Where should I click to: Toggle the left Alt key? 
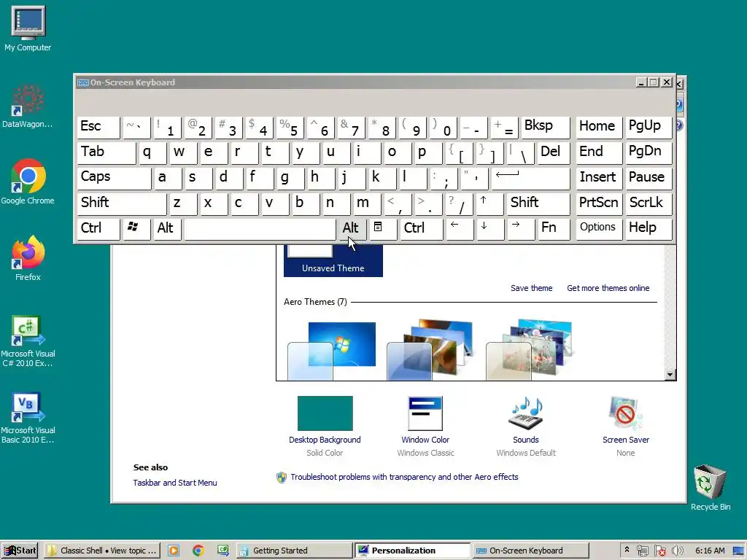click(167, 228)
